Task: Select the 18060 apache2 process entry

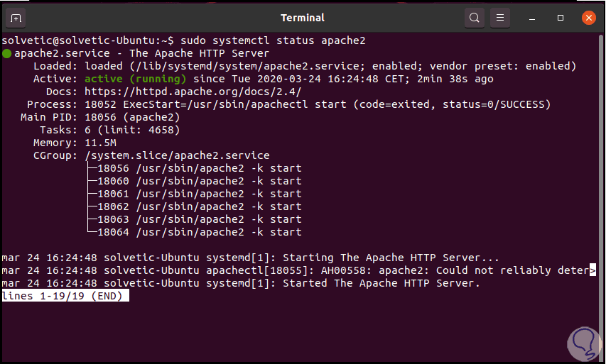Action: (199, 181)
